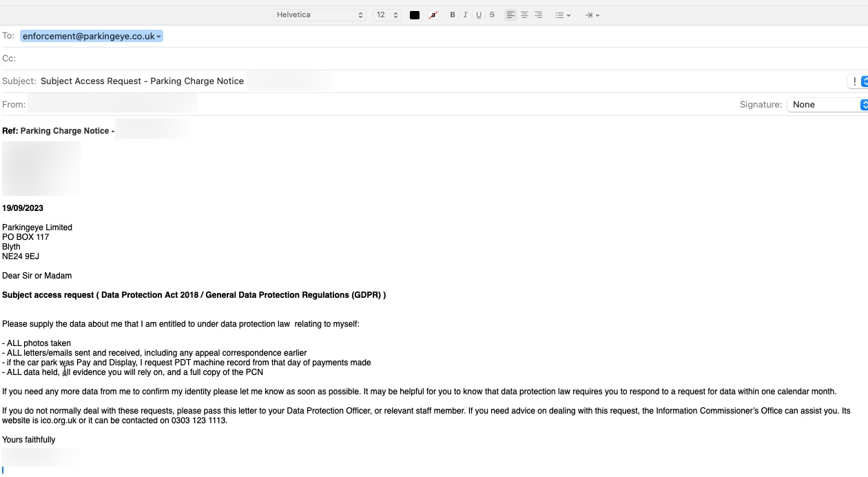Click the postcode 'NE24 9EJ'
The width and height of the screenshot is (868, 477).
(21, 256)
